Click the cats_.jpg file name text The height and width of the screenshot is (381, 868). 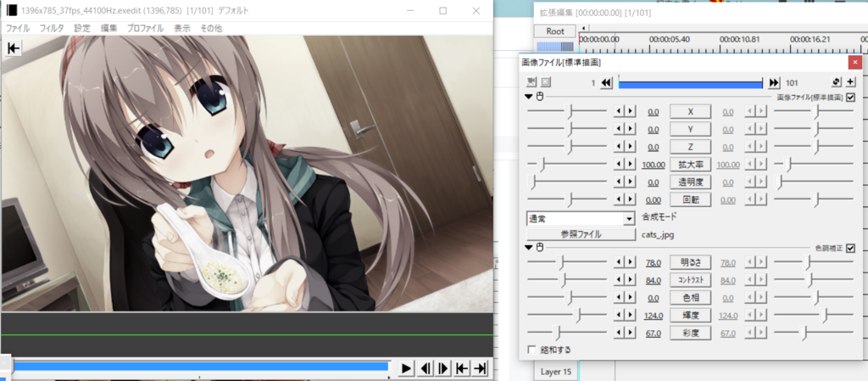pos(658,235)
